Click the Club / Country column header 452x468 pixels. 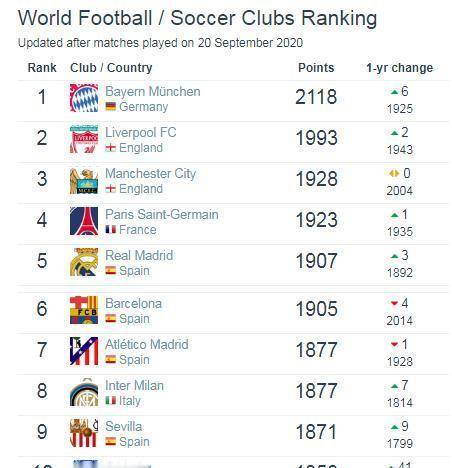pyautogui.click(x=111, y=68)
